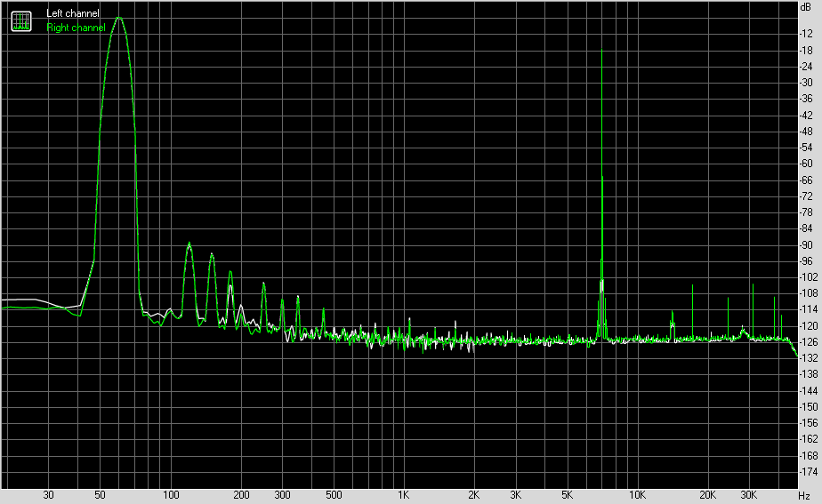The height and width of the screenshot is (504, 822).
Task: Click the -132 dB axis label
Action: [x=809, y=358]
